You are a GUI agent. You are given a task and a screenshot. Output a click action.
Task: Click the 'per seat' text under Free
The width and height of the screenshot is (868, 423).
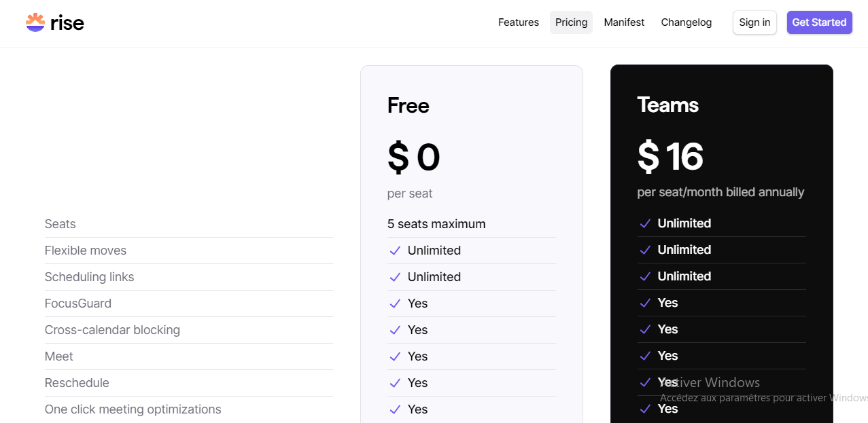click(x=410, y=194)
